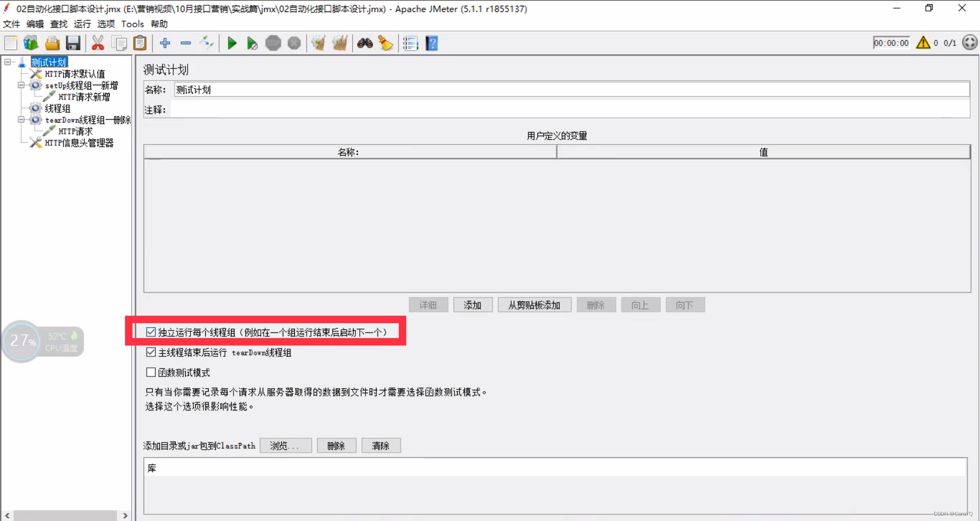Click the 清除 classpath button

click(x=381, y=446)
